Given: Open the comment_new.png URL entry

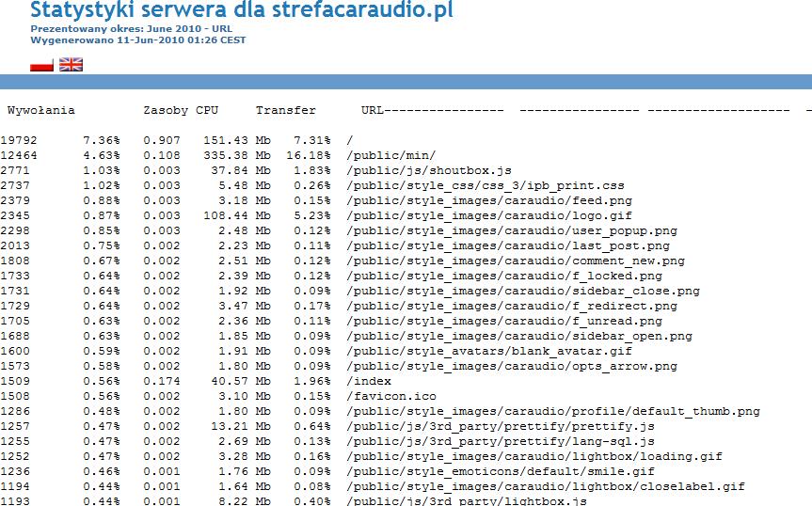Looking at the screenshot, I should point(515,261).
